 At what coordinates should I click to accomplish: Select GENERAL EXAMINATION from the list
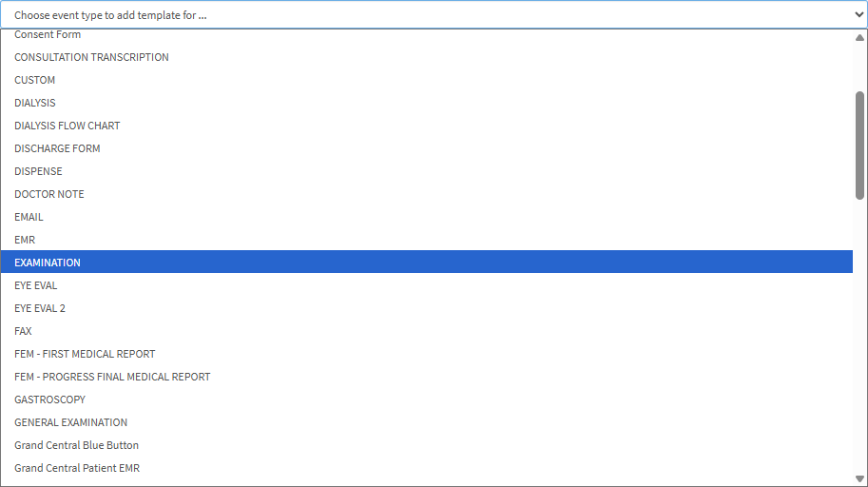pos(70,422)
